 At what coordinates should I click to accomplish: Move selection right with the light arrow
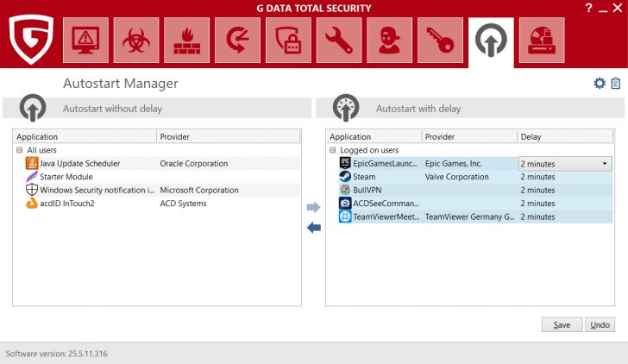[314, 207]
